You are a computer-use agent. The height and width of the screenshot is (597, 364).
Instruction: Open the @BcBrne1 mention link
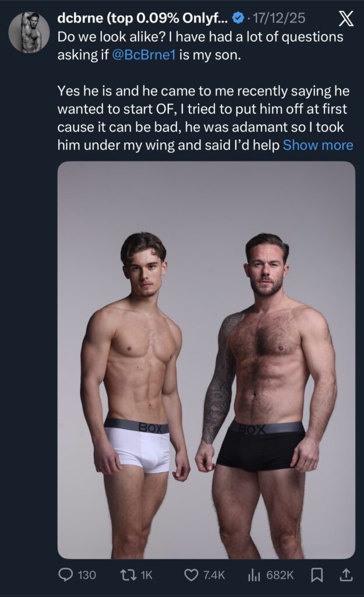pyautogui.click(x=144, y=55)
